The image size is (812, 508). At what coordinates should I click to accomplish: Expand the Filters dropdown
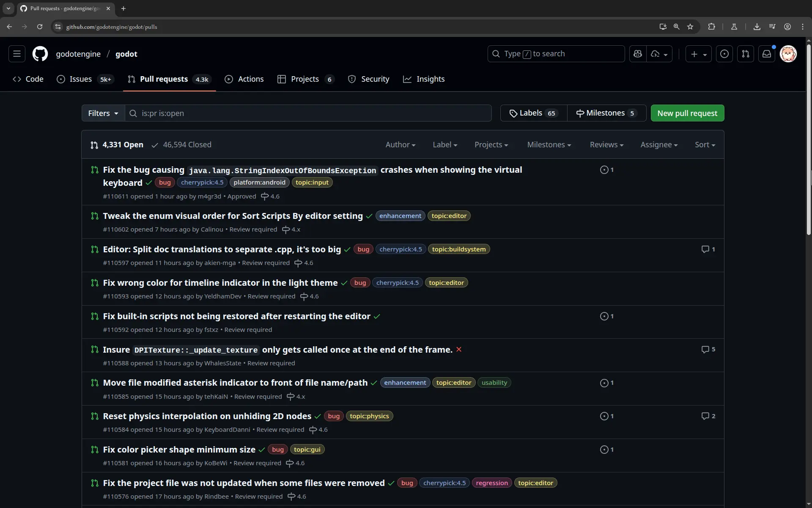coord(103,113)
